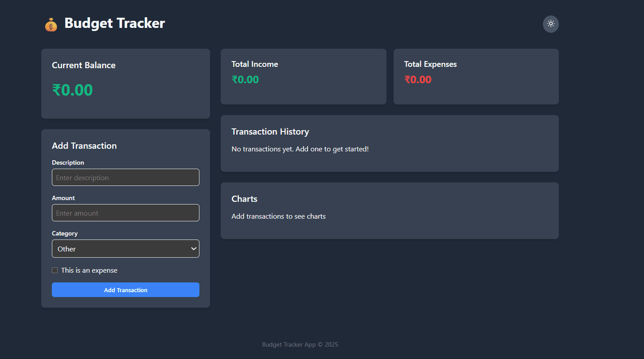Click the footer 'Budget Tracker App © 2025' text

point(300,344)
